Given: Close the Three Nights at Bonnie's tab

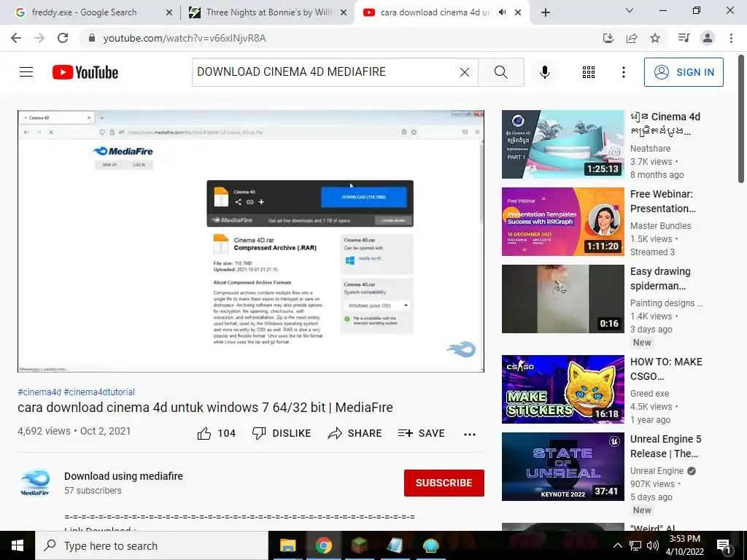Looking at the screenshot, I should tap(344, 13).
